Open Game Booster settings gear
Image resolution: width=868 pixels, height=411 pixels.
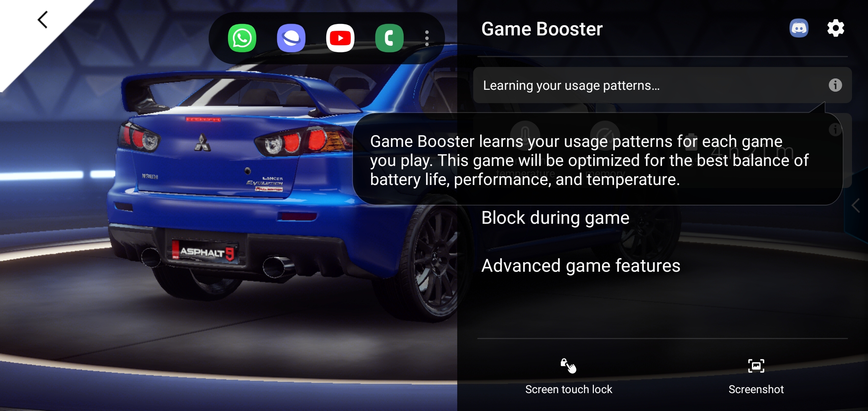click(x=836, y=29)
